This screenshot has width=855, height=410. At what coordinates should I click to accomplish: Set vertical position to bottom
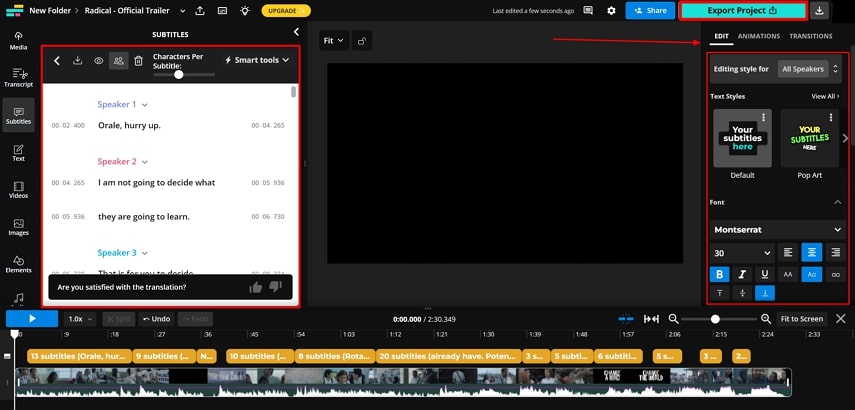(x=765, y=293)
